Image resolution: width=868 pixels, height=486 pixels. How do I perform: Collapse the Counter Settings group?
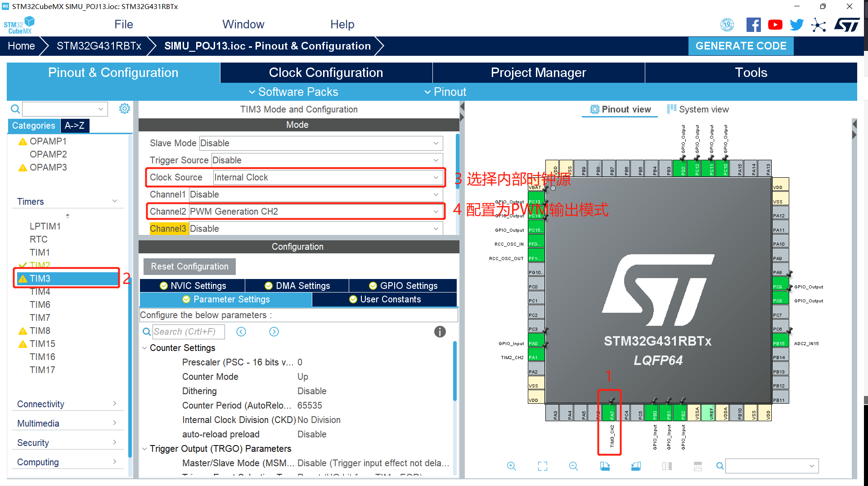[x=145, y=348]
